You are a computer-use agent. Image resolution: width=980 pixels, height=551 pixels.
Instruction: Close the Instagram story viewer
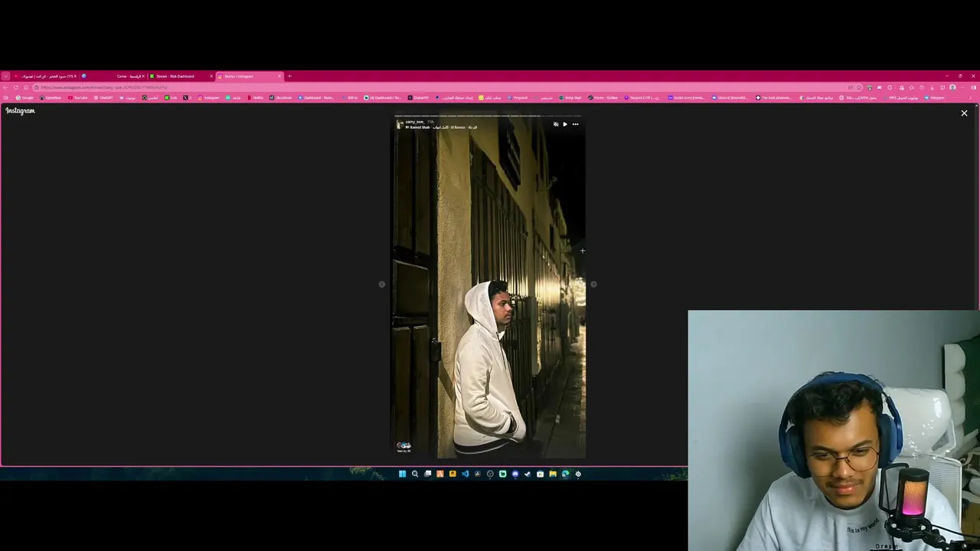[964, 113]
